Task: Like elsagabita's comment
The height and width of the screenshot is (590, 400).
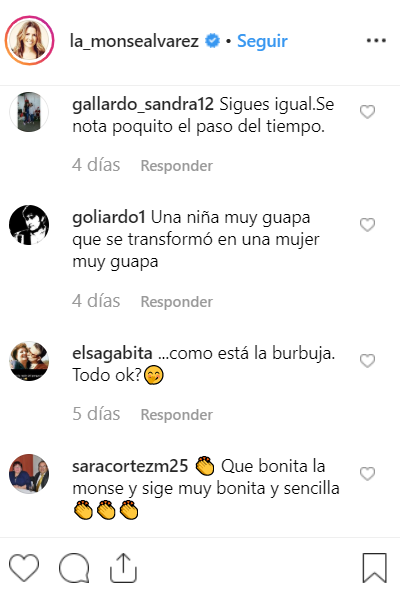Action: (x=367, y=360)
